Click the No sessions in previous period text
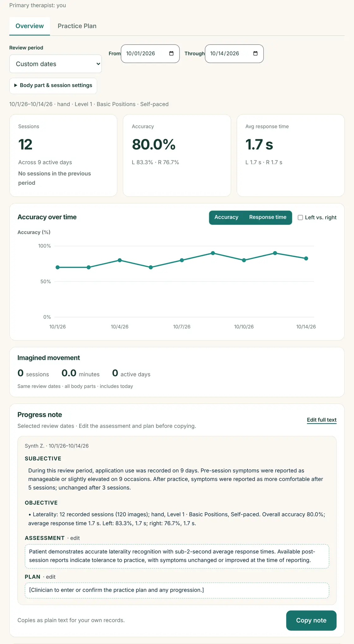 (55, 178)
